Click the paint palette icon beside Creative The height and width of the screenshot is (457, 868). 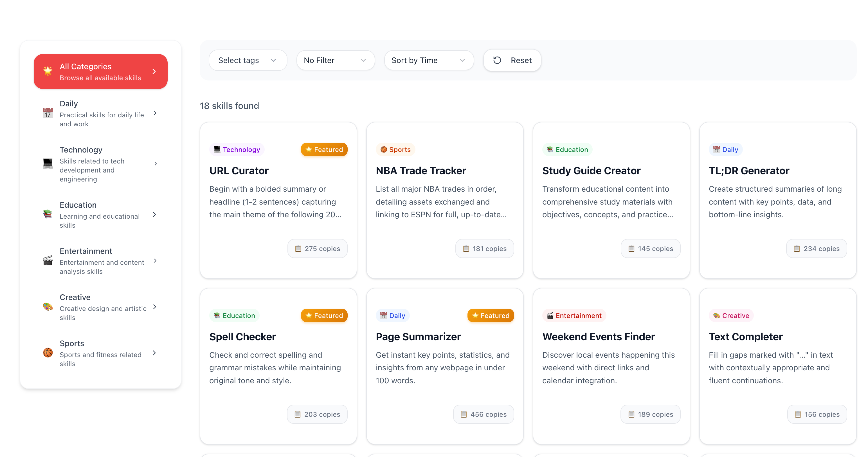tap(48, 307)
